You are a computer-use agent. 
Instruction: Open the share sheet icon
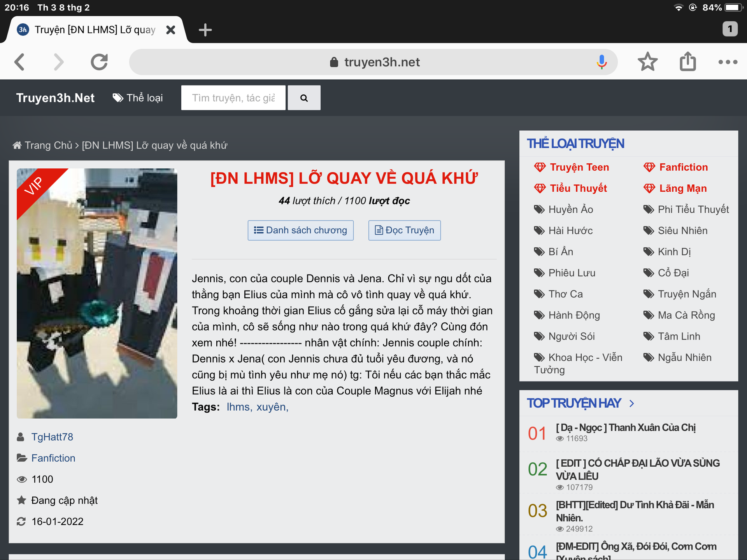(687, 62)
